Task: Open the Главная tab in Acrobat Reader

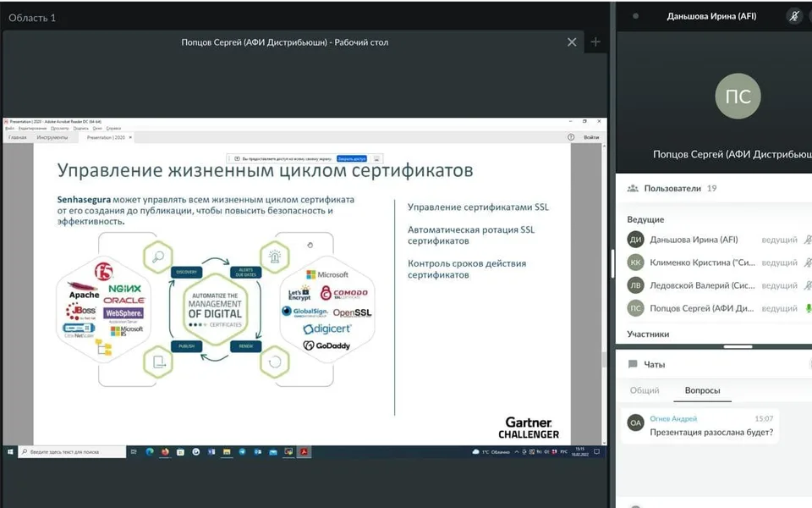Action: [18, 137]
